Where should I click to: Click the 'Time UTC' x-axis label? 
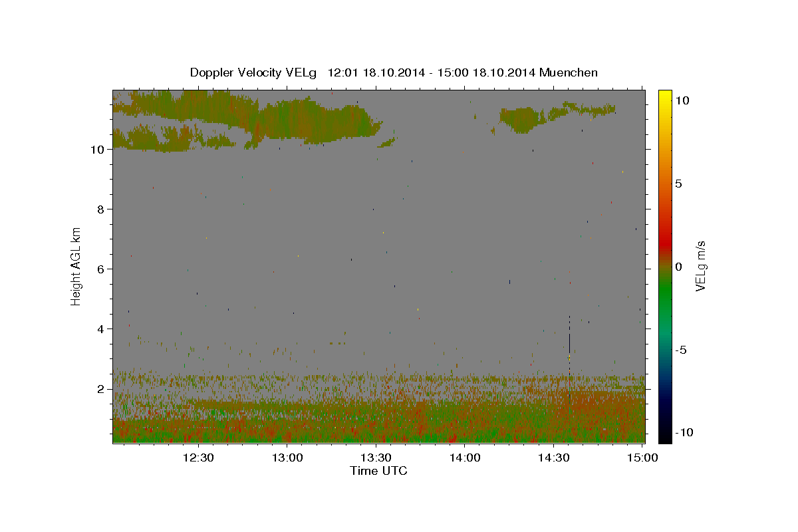coord(378,471)
